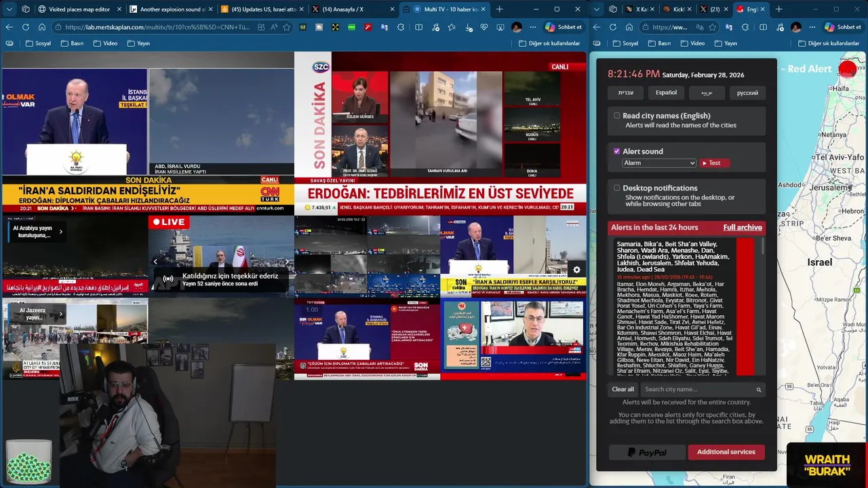Click Clear all cities button
Screen dimensions: 868x488
(623, 390)
